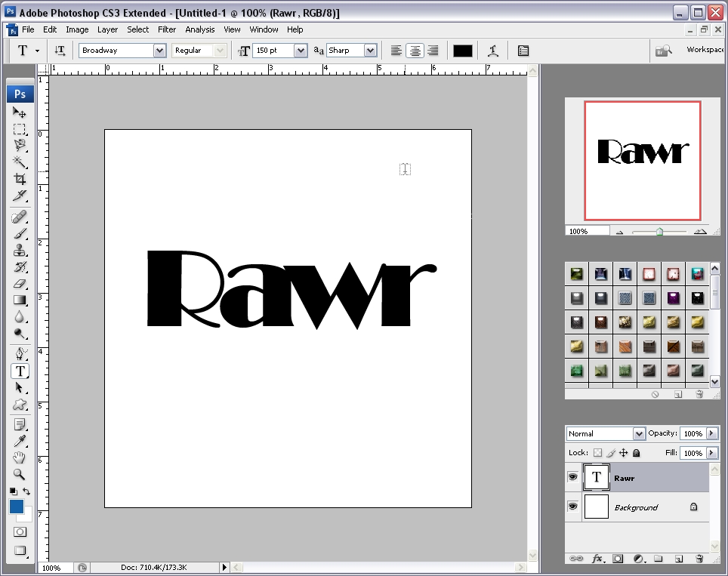Open the Layer menu
Viewport: 728px width, 576px height.
107,29
